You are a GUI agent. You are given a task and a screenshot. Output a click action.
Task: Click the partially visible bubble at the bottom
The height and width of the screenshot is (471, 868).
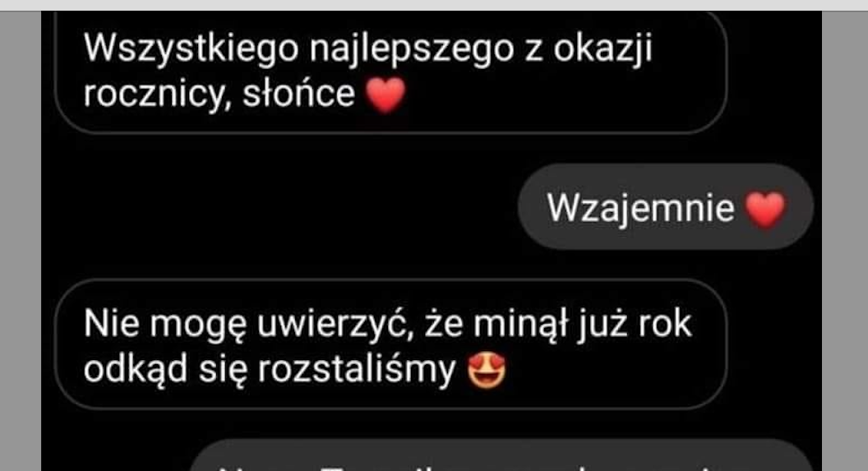[x=503, y=455]
